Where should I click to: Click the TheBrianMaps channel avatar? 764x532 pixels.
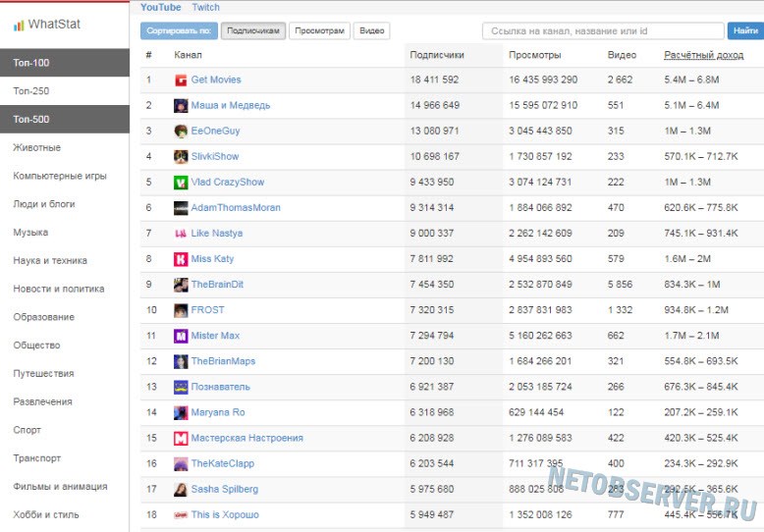click(181, 361)
